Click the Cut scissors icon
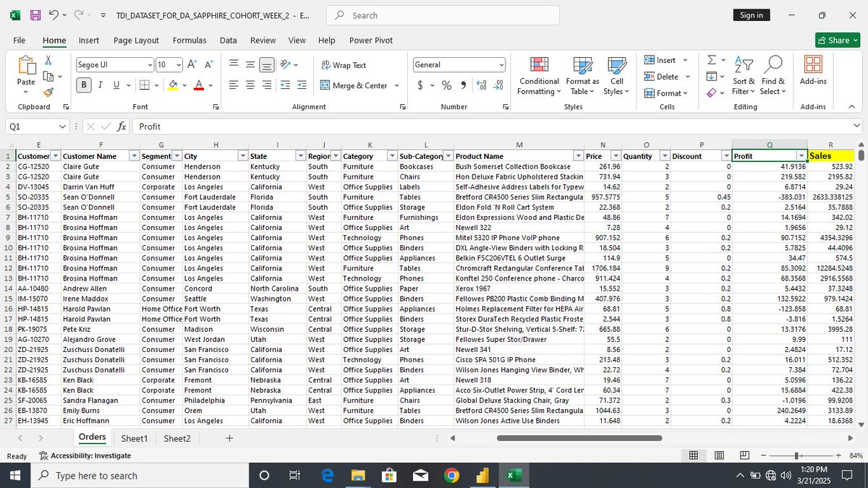The height and width of the screenshot is (488, 868). 48,61
